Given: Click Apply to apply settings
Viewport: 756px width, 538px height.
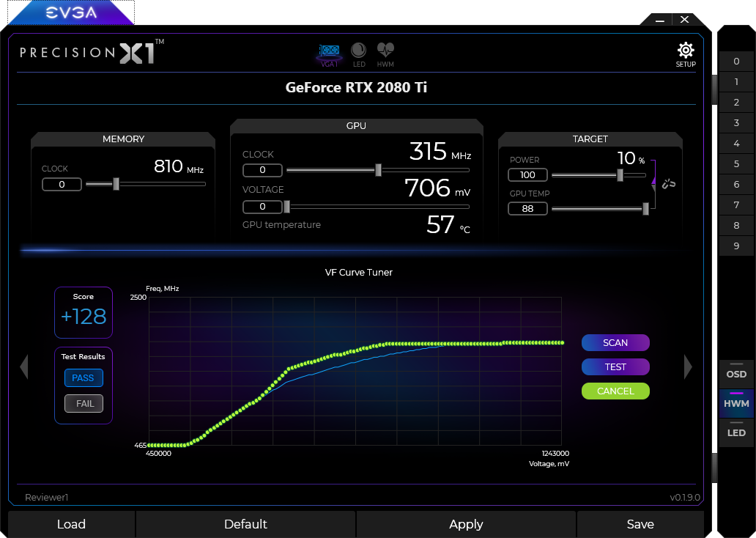Looking at the screenshot, I should point(466,524).
